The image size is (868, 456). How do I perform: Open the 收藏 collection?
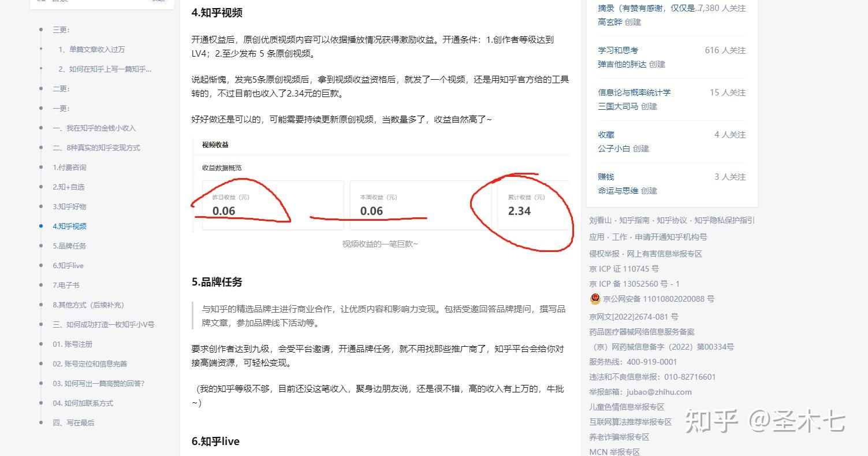(x=606, y=135)
